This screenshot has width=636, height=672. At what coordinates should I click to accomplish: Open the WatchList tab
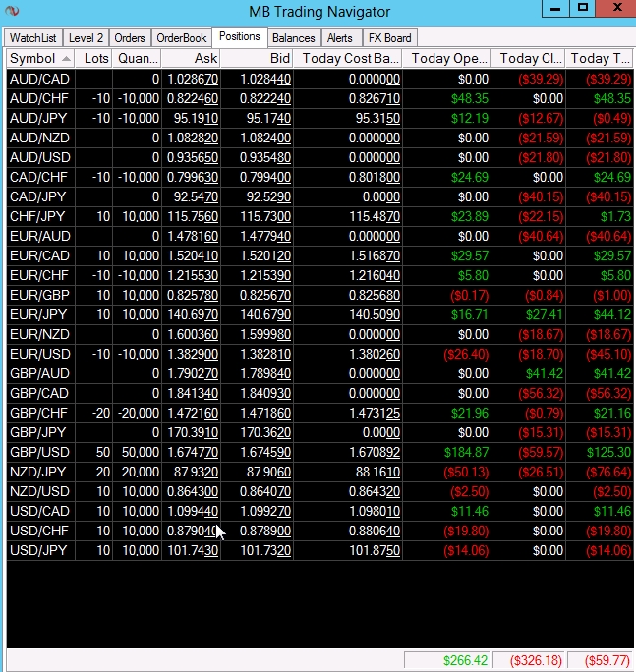pos(33,38)
